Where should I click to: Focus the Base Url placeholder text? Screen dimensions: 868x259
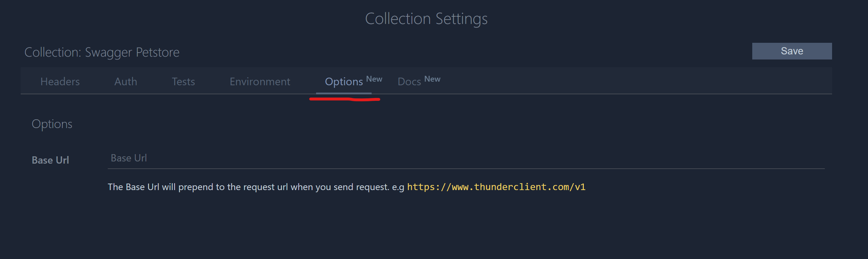pyautogui.click(x=128, y=158)
